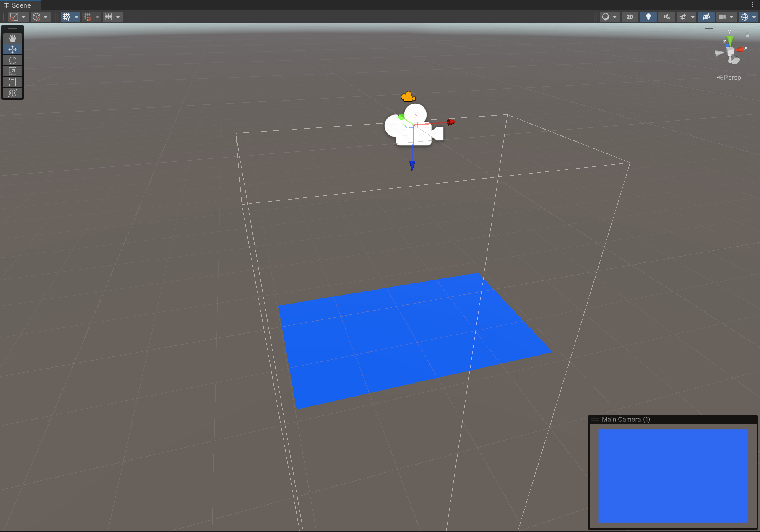The height and width of the screenshot is (532, 760).
Task: Toggle grid visibility on Y axis
Action: point(67,17)
